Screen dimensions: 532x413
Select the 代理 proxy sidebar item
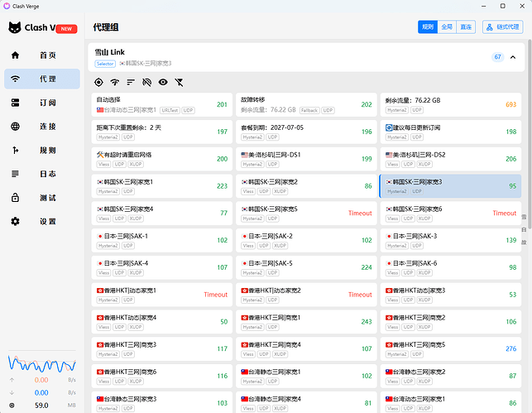click(x=42, y=79)
